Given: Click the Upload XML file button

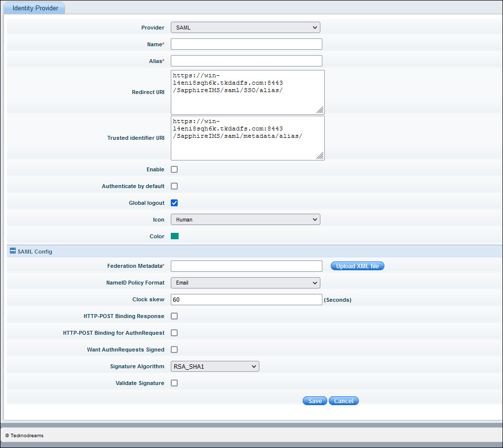Looking at the screenshot, I should pos(357,266).
